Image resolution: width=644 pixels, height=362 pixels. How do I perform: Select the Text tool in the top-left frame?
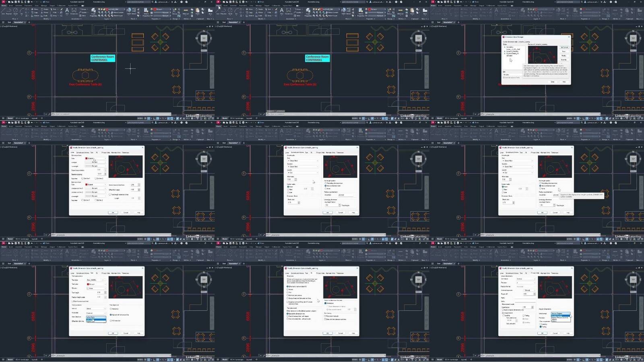point(67,11)
